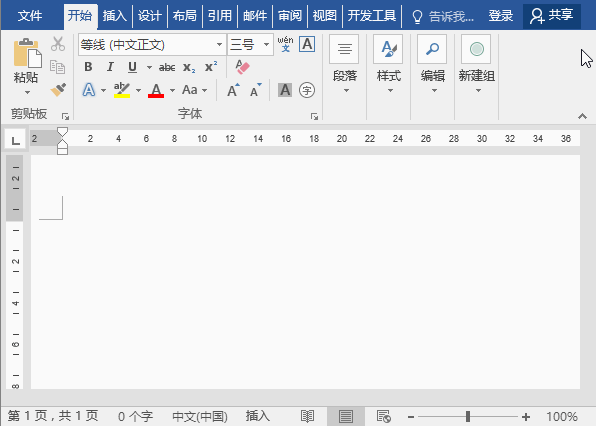Toggle bold formatting
The height and width of the screenshot is (426, 596).
pyautogui.click(x=88, y=67)
